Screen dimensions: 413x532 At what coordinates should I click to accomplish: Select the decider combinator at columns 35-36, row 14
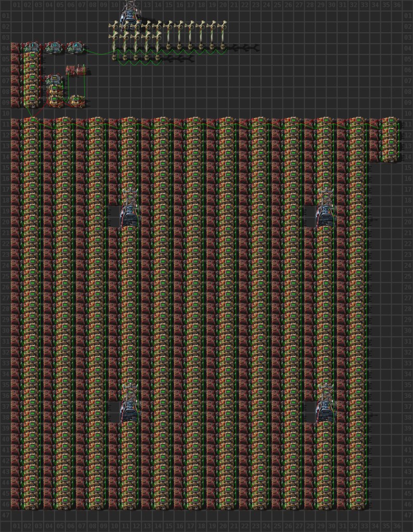tap(391, 156)
